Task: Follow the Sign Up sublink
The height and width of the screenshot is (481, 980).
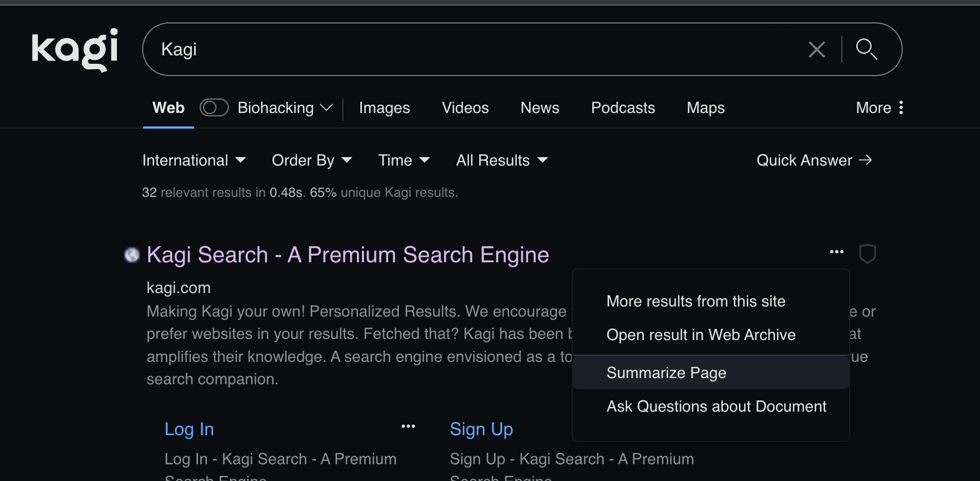Action: (481, 429)
